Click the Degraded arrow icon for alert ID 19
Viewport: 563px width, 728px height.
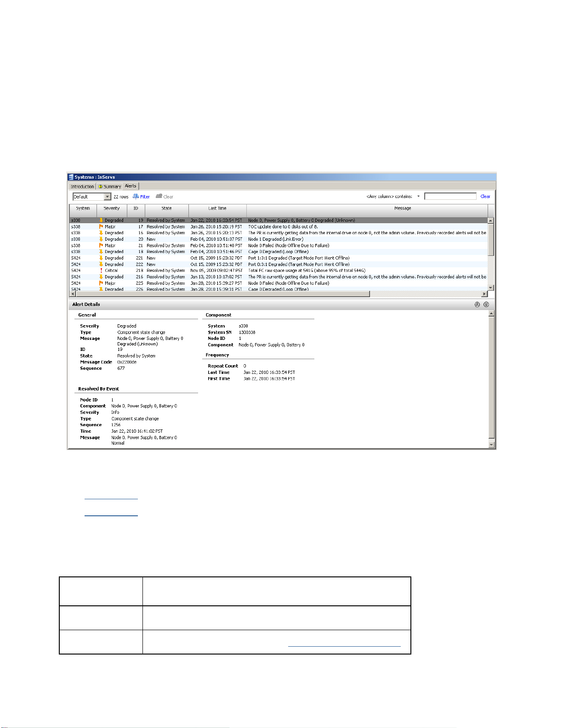pos(101,220)
